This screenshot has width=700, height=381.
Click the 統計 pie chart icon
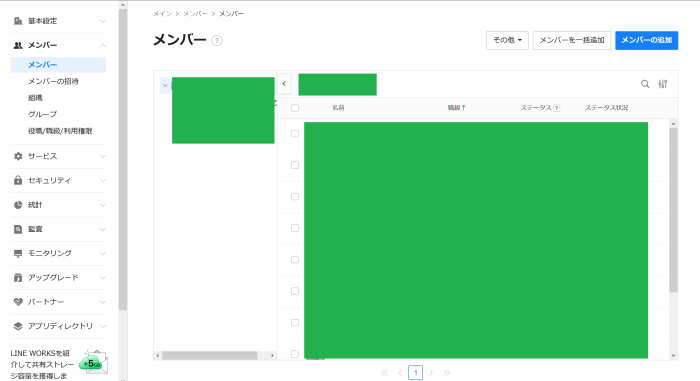tap(18, 205)
